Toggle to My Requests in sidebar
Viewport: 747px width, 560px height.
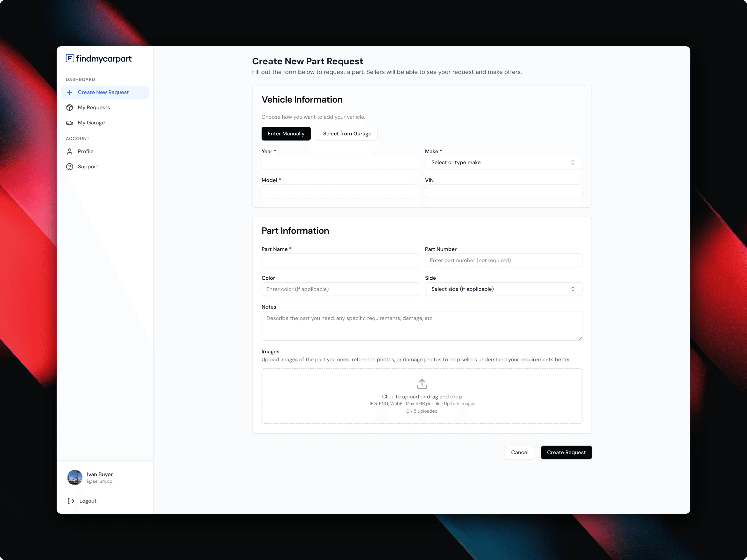[x=94, y=107]
